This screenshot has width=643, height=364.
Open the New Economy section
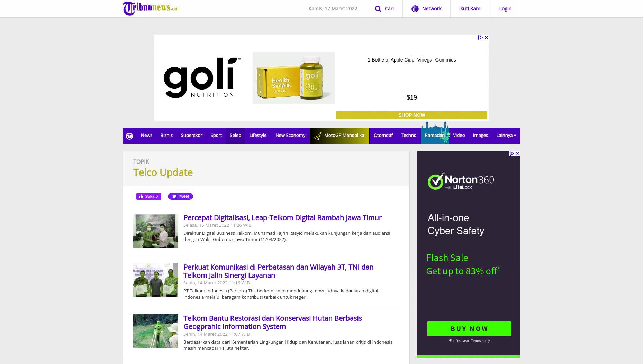point(290,135)
